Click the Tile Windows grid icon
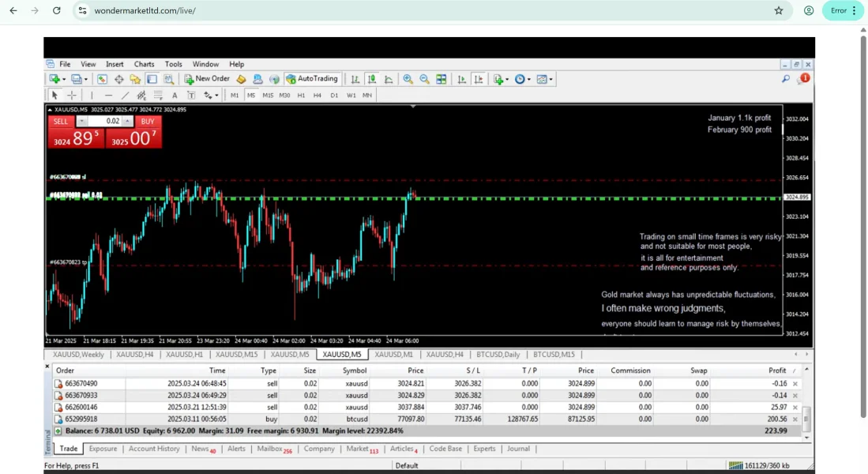The image size is (868, 474). [x=442, y=79]
